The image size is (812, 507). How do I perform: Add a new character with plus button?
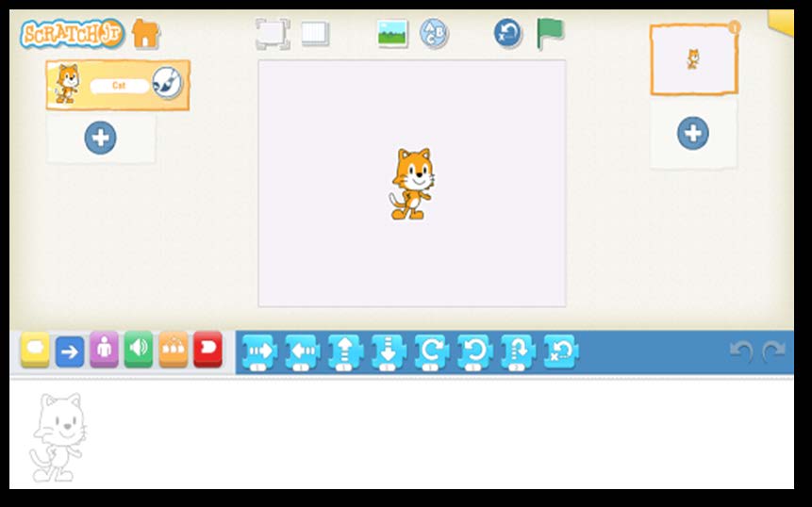(x=101, y=138)
